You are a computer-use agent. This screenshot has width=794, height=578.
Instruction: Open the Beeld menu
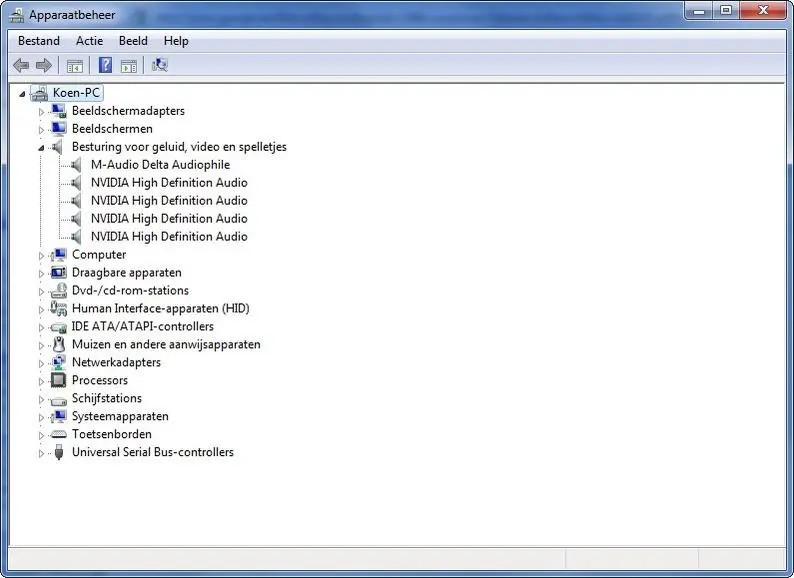click(133, 41)
